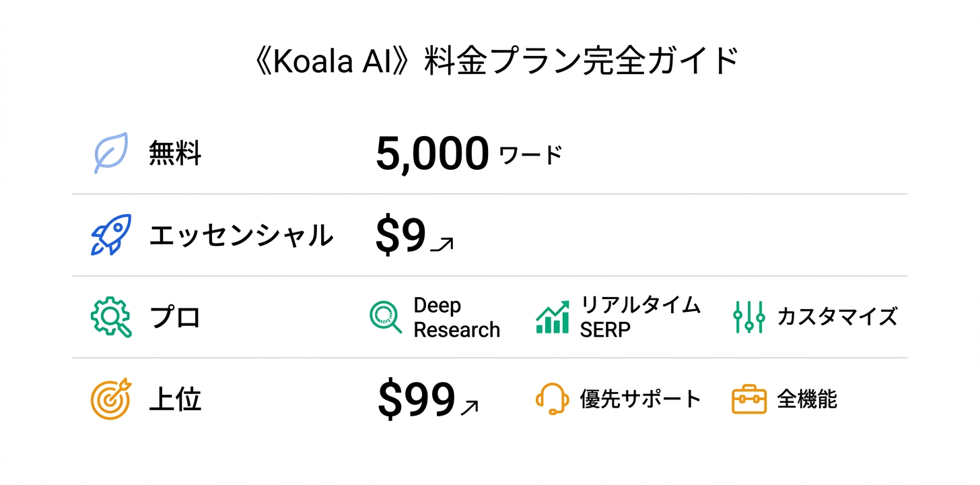
Task: Select the 無料 plan label
Action: pos(175,155)
